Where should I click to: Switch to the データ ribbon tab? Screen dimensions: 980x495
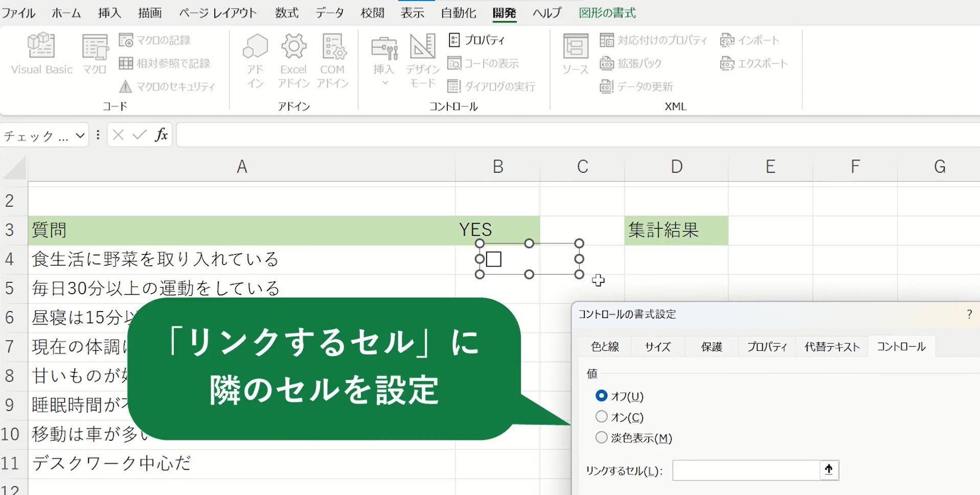(x=330, y=13)
